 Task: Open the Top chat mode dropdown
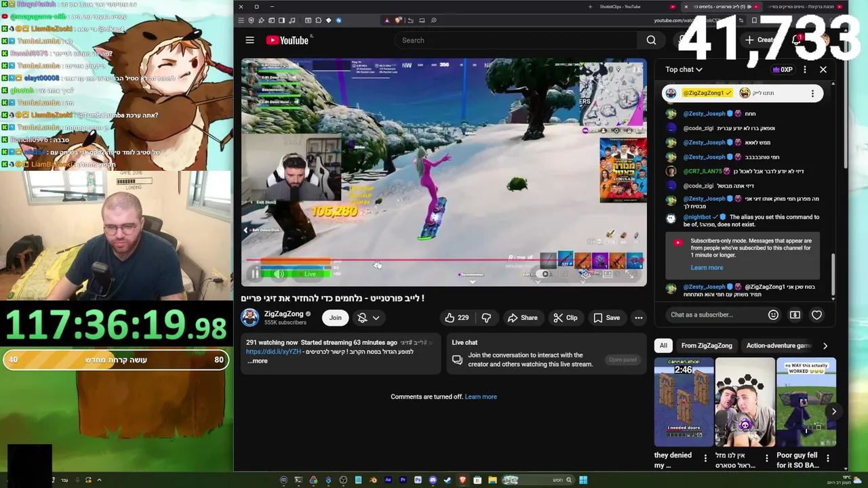(x=684, y=69)
